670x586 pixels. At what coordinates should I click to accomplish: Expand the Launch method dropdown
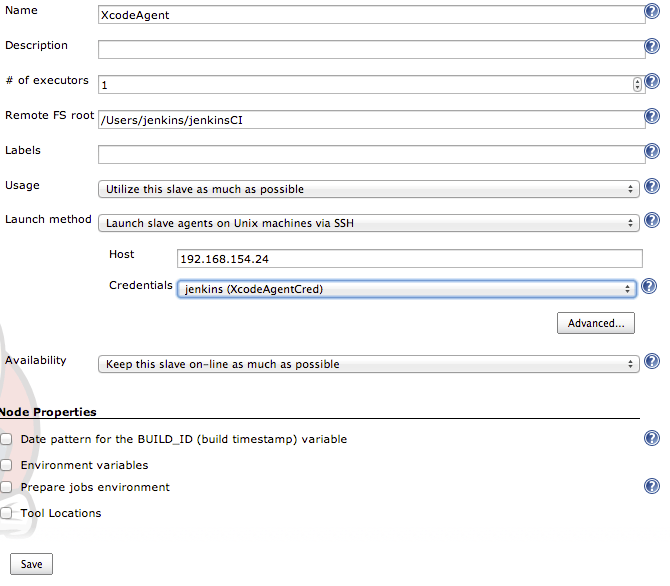click(369, 223)
